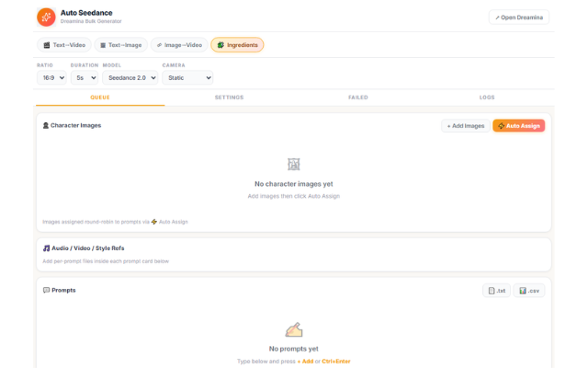Click the orange Auto Assign button

518,126
